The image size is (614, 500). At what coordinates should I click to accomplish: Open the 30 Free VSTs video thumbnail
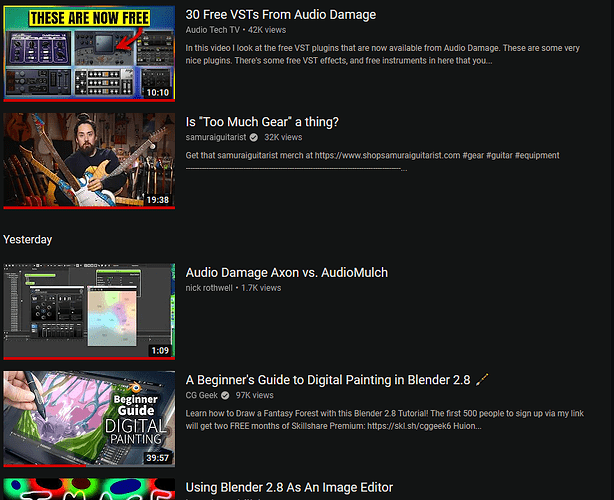pyautogui.click(x=89, y=53)
